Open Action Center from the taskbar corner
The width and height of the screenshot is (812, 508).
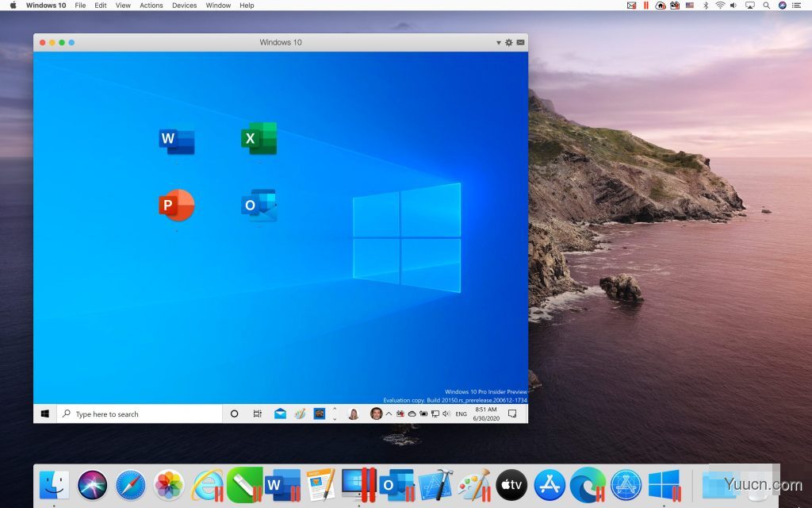(512, 414)
